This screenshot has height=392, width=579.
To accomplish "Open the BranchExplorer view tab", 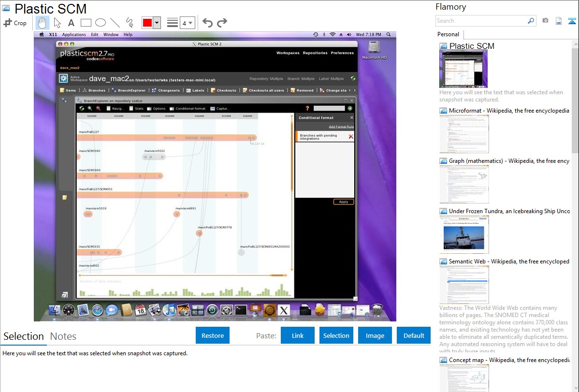I will pyautogui.click(x=129, y=90).
